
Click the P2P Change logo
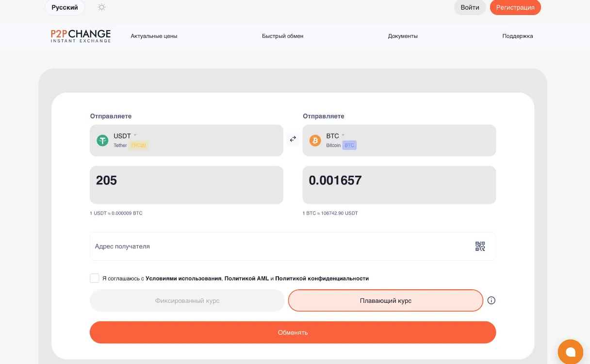pyautogui.click(x=81, y=36)
